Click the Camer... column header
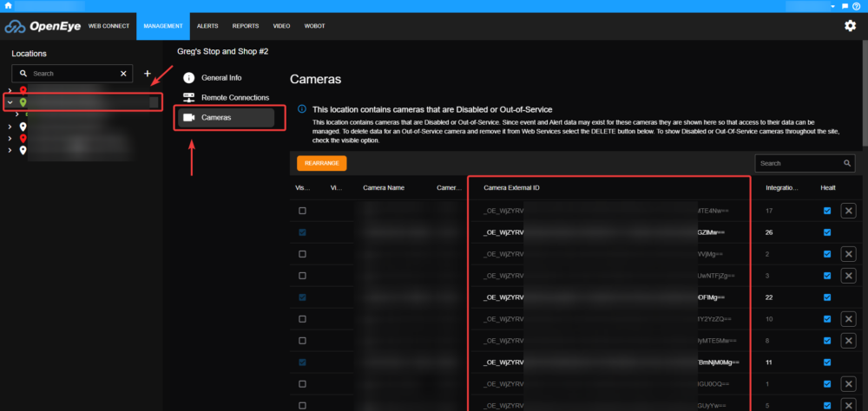Screen dimensions: 868x411 click(x=449, y=187)
